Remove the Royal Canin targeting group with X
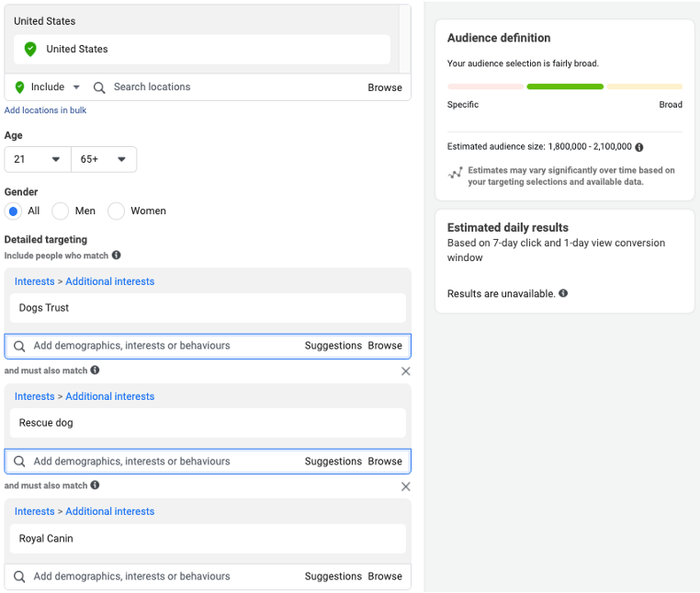This screenshot has height=593, width=700. (405, 486)
